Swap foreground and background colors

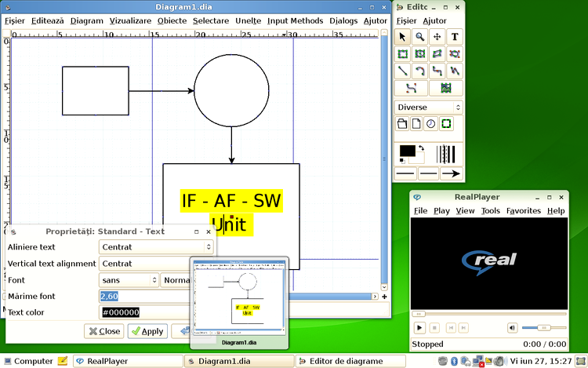tap(421, 148)
